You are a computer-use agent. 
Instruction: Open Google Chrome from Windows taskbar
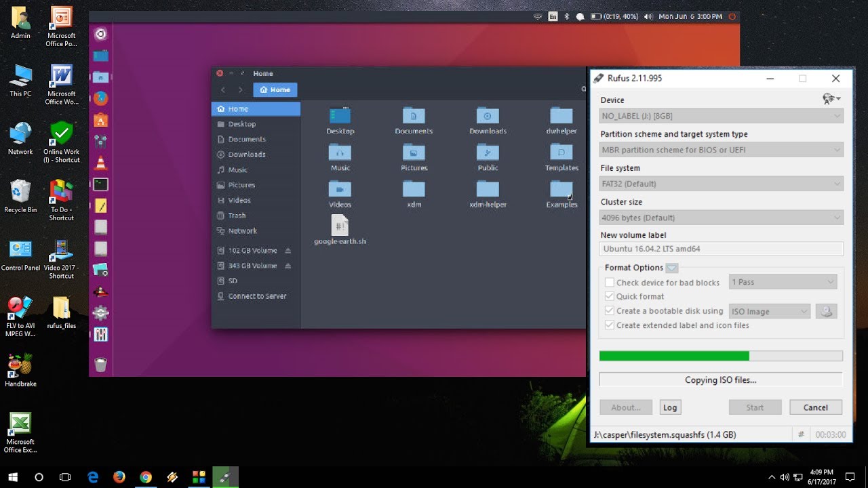(146, 477)
